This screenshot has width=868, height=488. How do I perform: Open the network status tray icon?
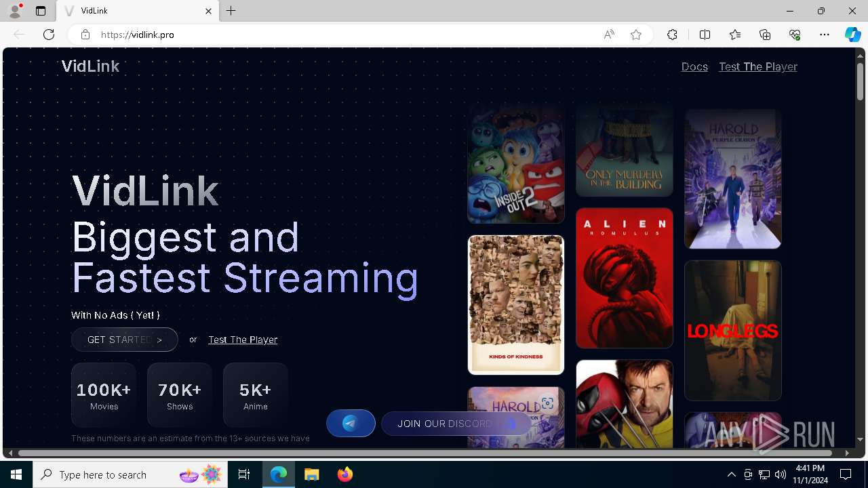tap(764, 474)
